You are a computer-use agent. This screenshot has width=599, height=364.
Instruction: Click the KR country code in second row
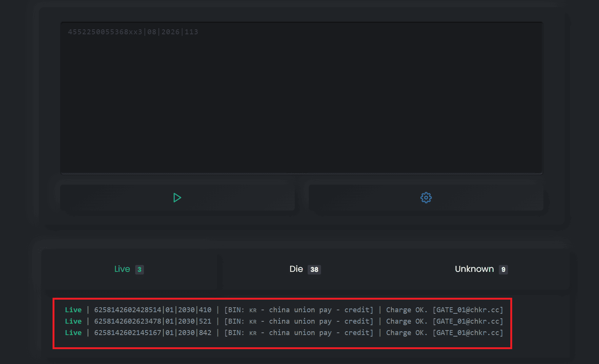coord(253,322)
